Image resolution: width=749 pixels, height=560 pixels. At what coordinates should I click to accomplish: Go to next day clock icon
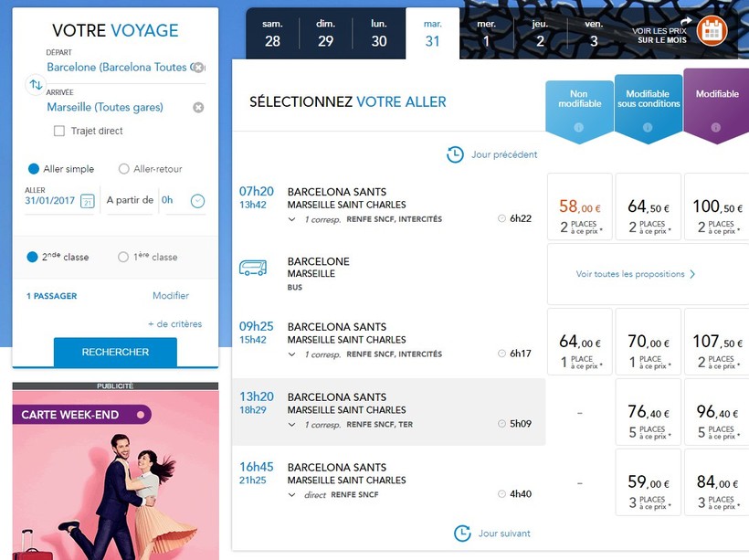click(x=462, y=533)
